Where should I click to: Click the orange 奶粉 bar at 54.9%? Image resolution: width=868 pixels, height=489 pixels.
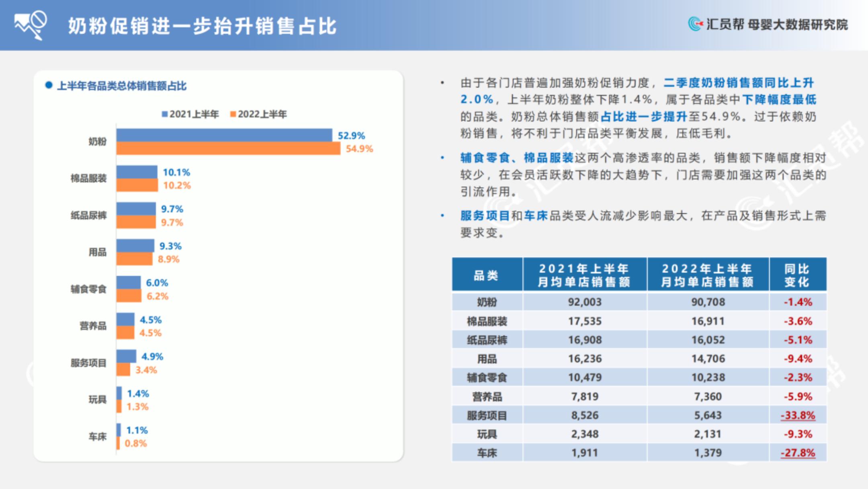coord(228,148)
